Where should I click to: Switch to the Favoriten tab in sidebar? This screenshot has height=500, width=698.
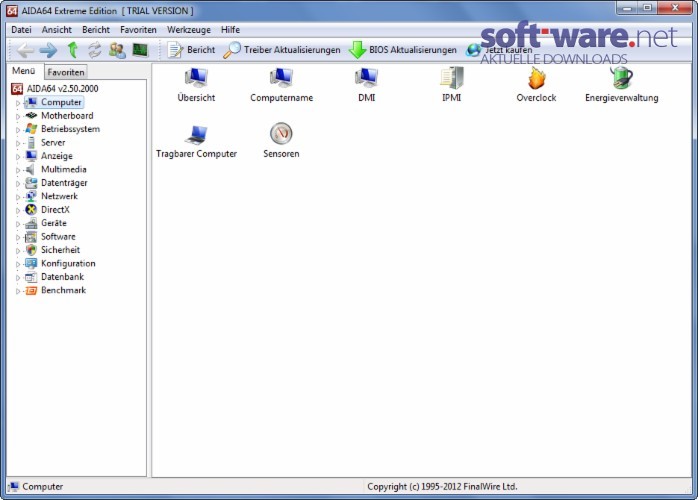coord(66,72)
